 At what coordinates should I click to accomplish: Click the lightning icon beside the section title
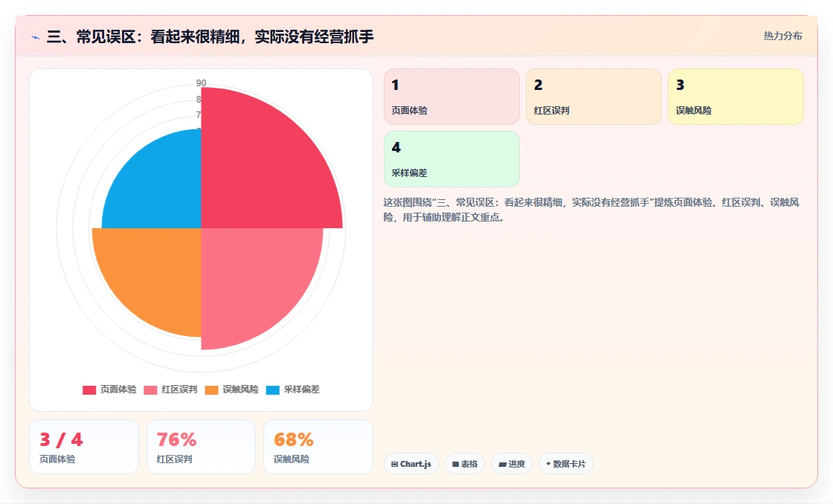(x=36, y=37)
